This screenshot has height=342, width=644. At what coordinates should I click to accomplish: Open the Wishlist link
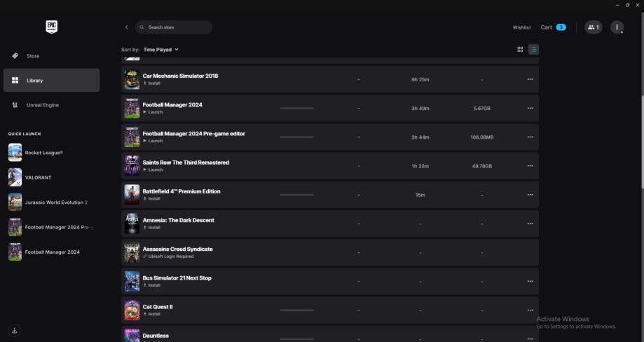(521, 27)
